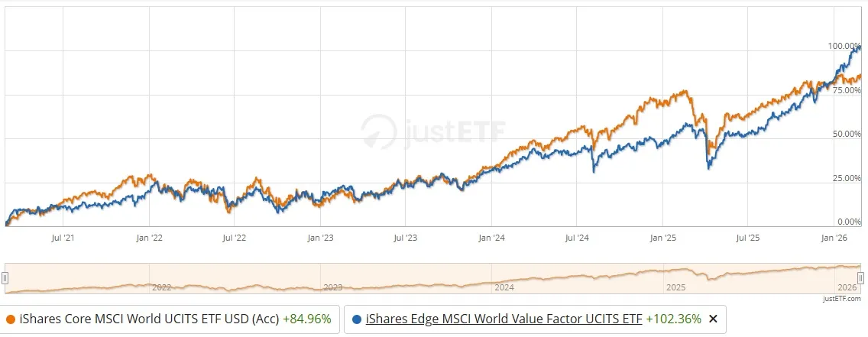Click the left range handle of navigator
The image size is (868, 337).
pyautogui.click(x=5, y=278)
